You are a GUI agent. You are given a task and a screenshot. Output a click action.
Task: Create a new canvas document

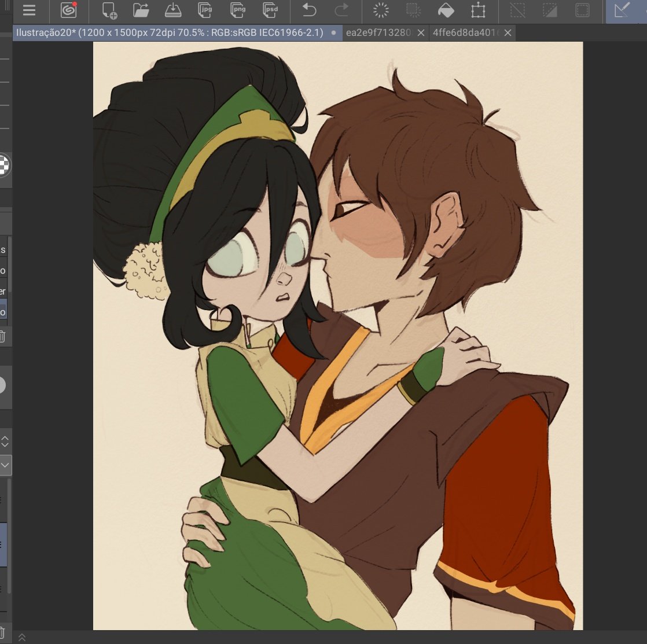pyautogui.click(x=109, y=11)
